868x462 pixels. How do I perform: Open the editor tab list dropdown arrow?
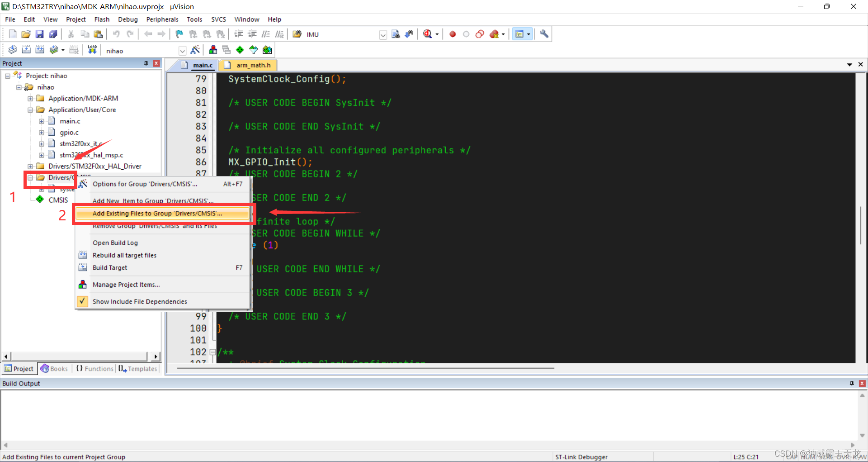pyautogui.click(x=849, y=65)
